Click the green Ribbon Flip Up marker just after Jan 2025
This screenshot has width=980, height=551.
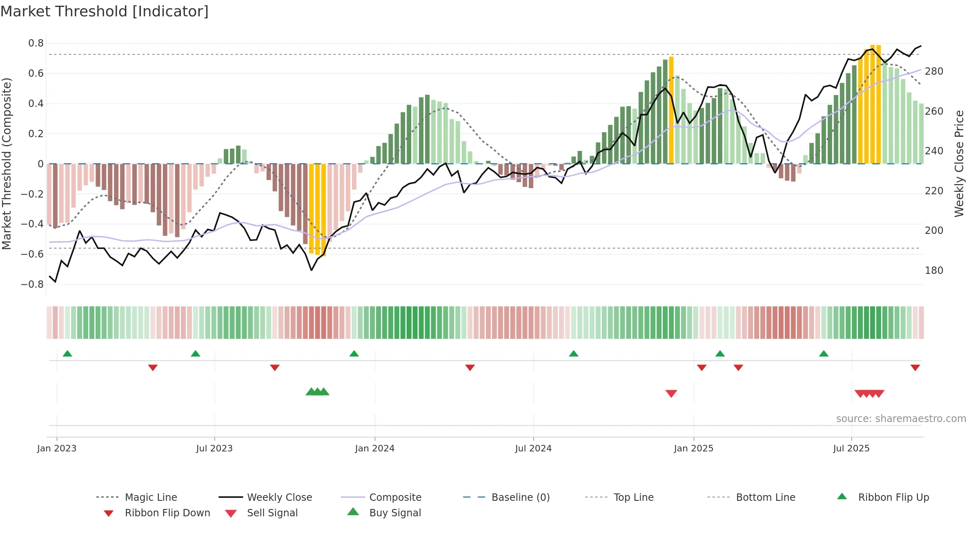click(720, 353)
